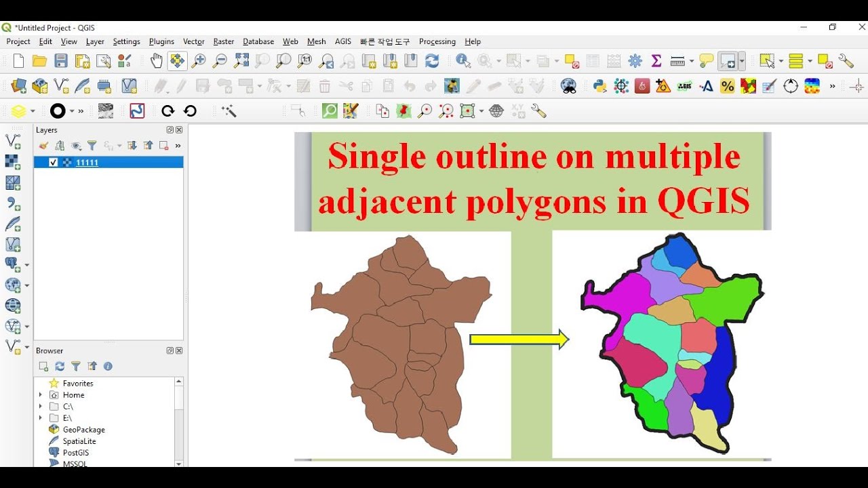Open PostGIS add-layer dropdown in side toolbar
868x488 pixels.
coord(27,265)
